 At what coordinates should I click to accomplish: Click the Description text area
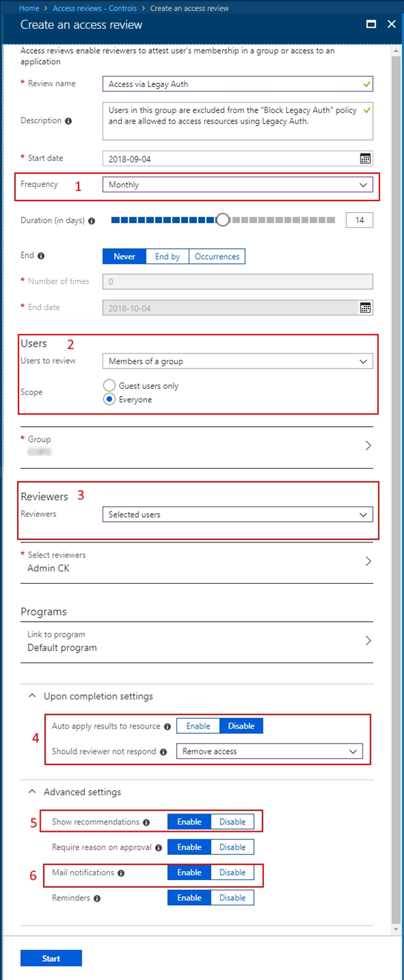tap(238, 121)
